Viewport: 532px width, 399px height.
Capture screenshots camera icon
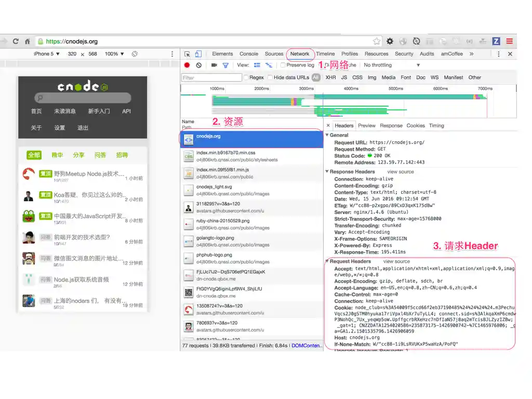coord(214,65)
